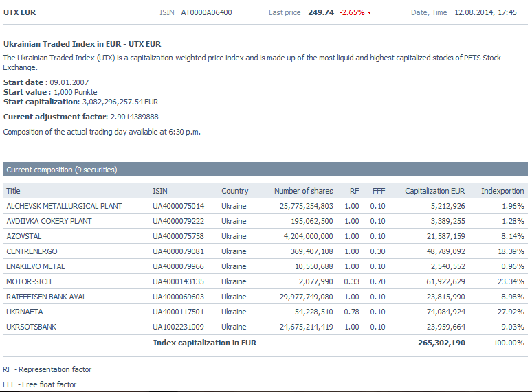This screenshot has height=392, width=532.
Task: Click the total 100.00% value
Action: 509,343
